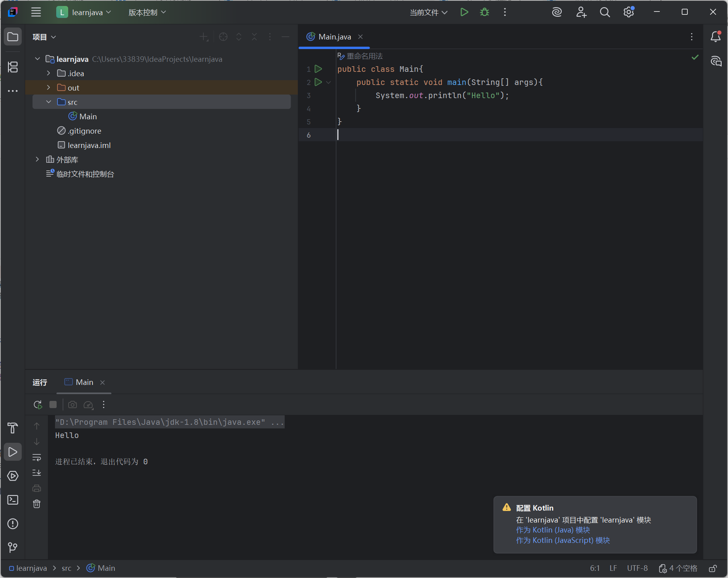Collapse the learnjava root folder
Screen dimensions: 728x578
pyautogui.click(x=37, y=59)
